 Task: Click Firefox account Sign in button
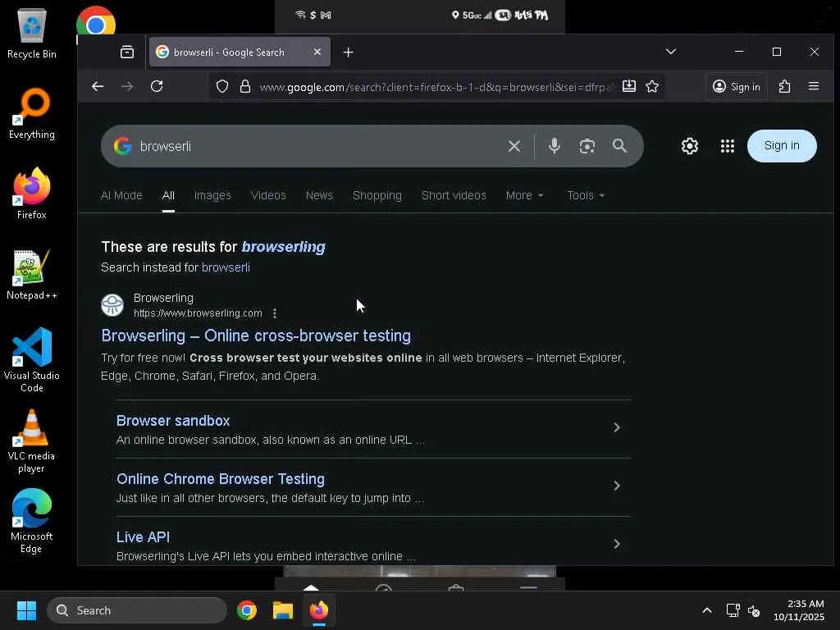(736, 86)
